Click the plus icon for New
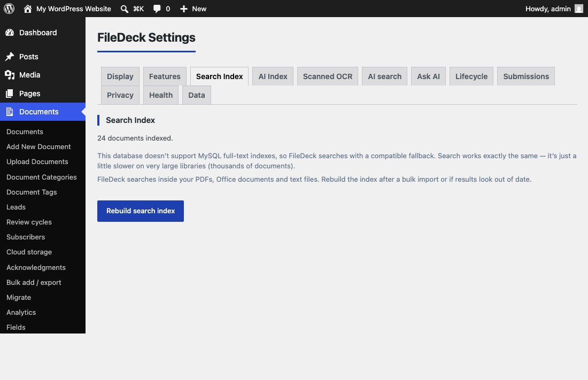Image resolution: width=588 pixels, height=380 pixels. click(184, 9)
